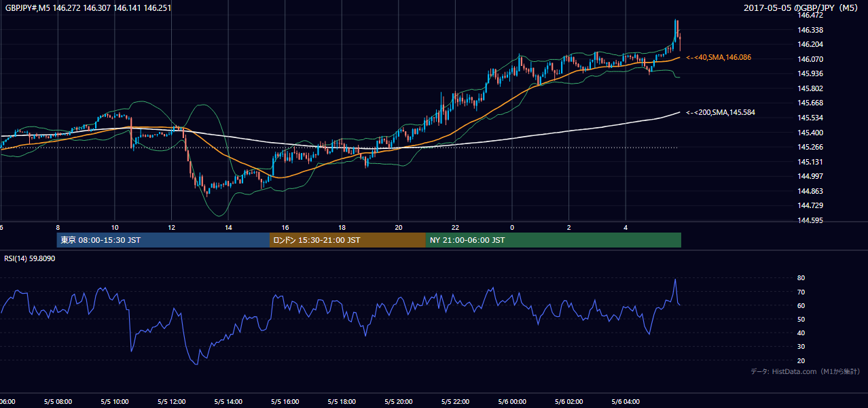Click price axis value 144.863
This screenshot has height=408, width=868.
click(810, 191)
